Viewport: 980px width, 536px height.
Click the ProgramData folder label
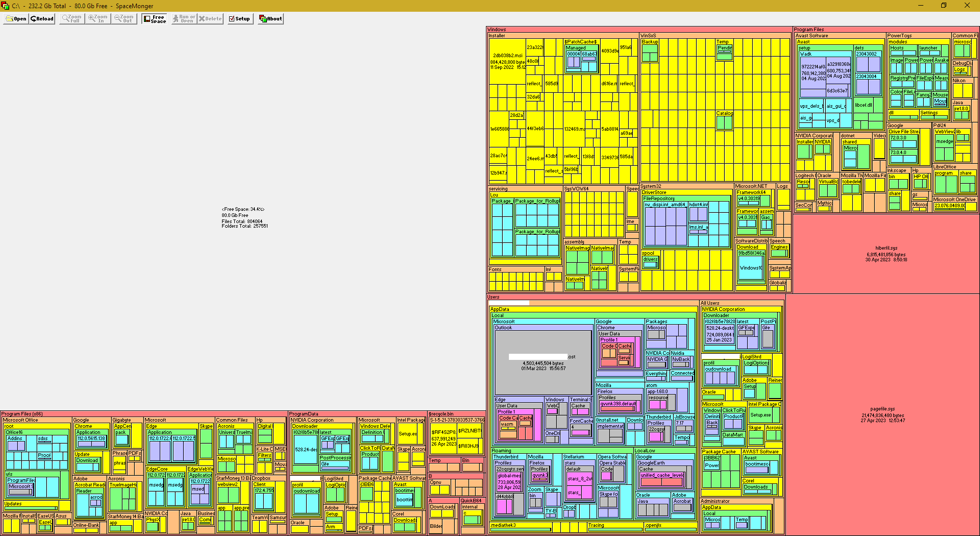(303, 414)
